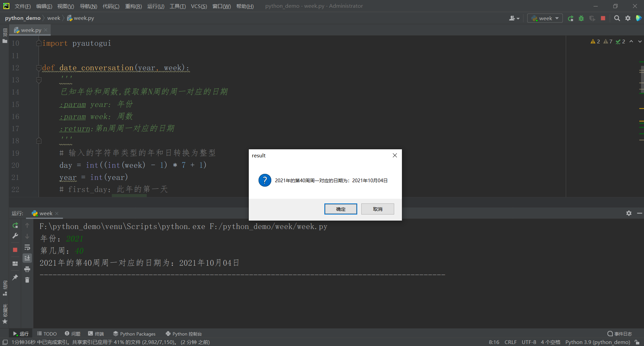
Task: Toggle soft-wrap in Run console
Action: click(27, 247)
